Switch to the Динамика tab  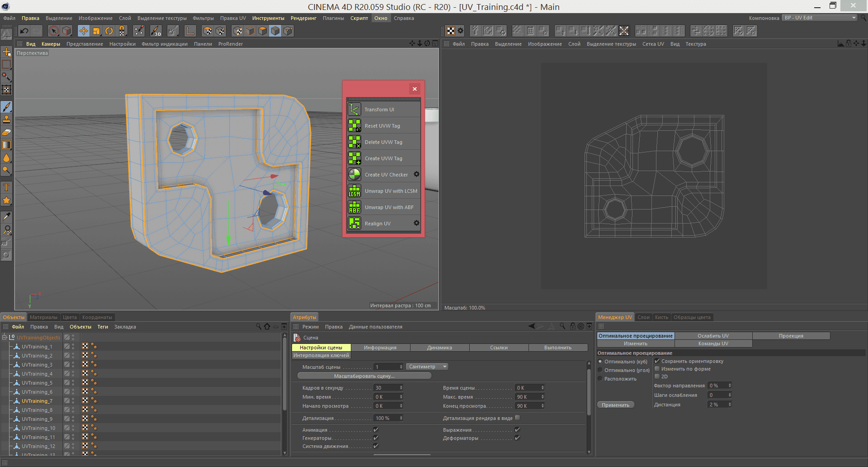(439, 348)
